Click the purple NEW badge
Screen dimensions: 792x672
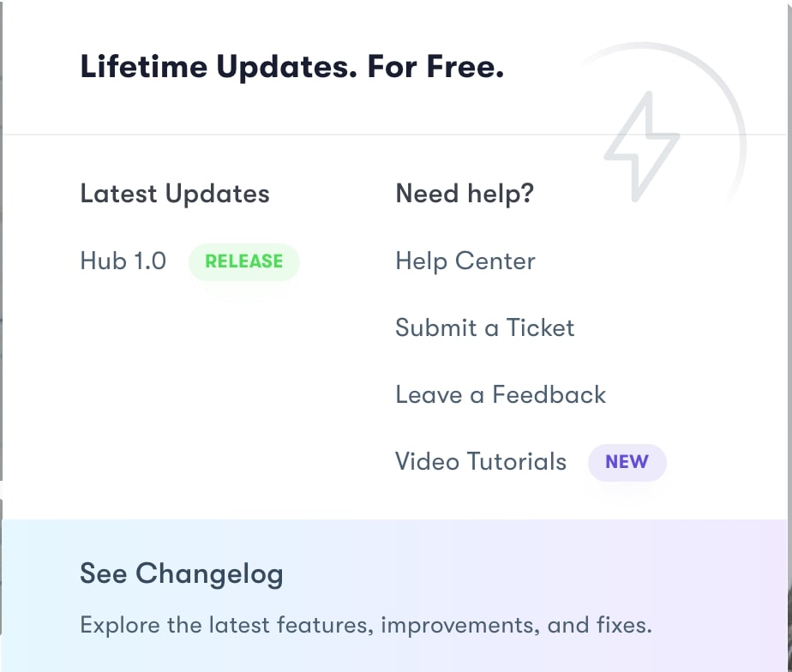pos(627,462)
